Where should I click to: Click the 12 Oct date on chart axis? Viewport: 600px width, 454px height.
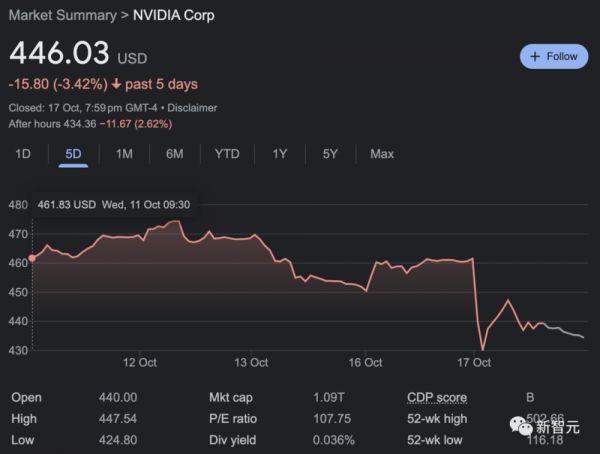pos(140,362)
